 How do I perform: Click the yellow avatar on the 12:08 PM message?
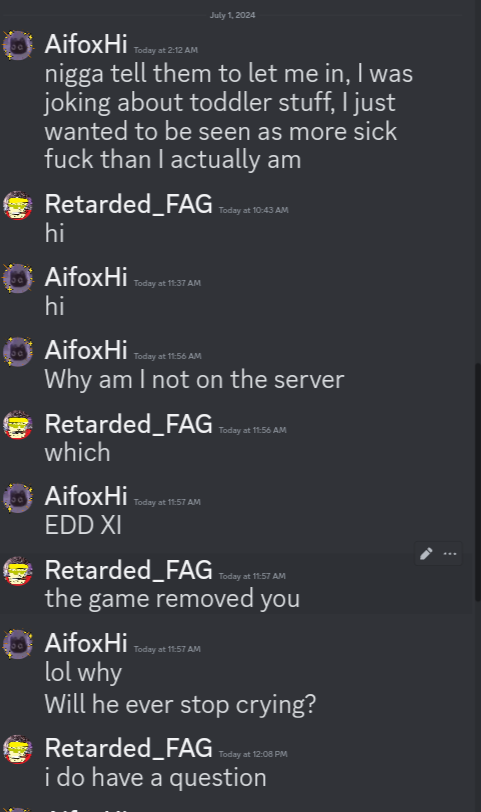[18, 749]
